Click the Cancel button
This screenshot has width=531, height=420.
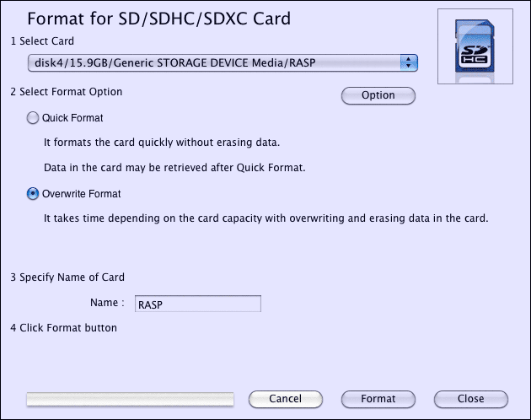pos(286,399)
